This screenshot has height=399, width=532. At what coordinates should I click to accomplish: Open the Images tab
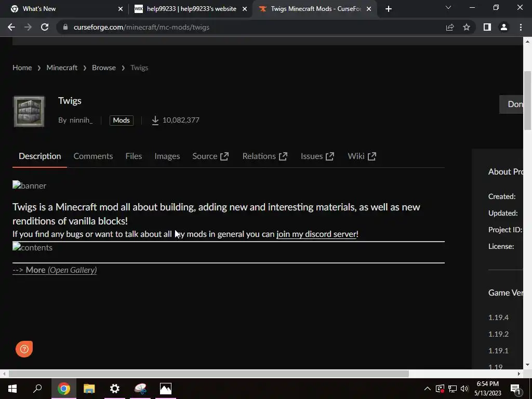click(x=167, y=156)
